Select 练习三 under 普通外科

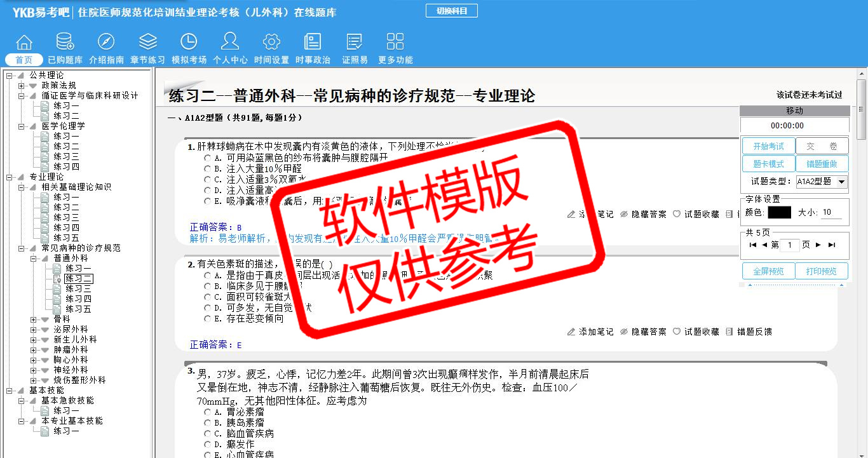(78, 289)
